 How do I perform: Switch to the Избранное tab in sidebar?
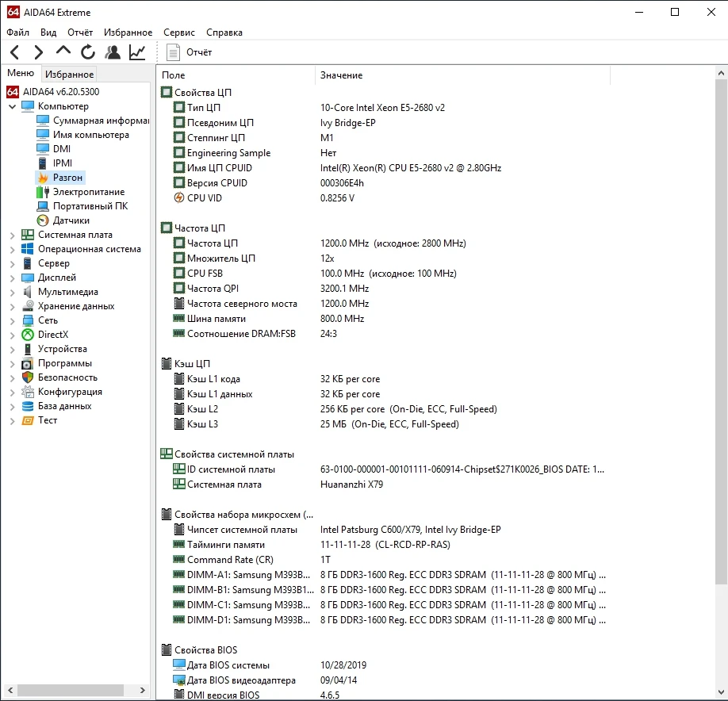coord(69,75)
